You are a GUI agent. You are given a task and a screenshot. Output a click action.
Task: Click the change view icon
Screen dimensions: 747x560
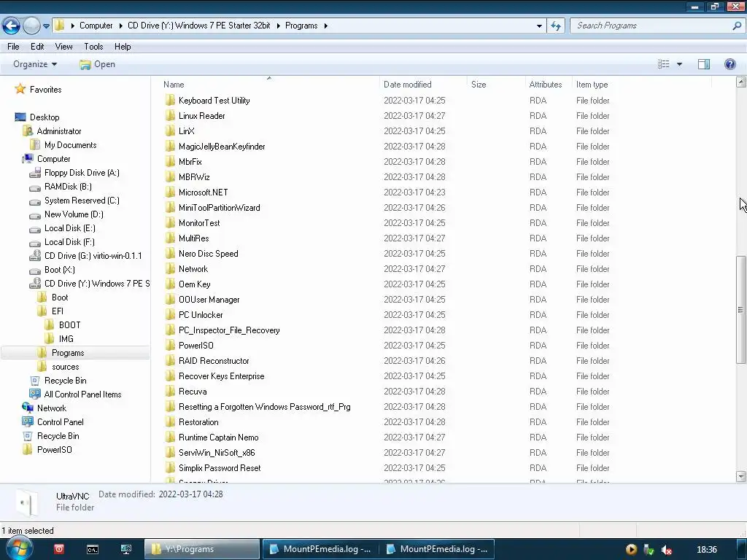point(664,64)
